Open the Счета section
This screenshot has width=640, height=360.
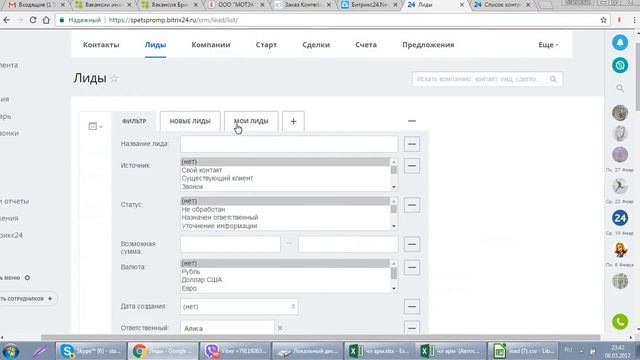(x=366, y=45)
